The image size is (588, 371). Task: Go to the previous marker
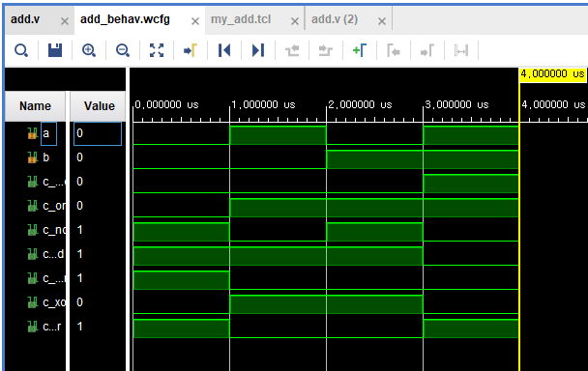click(x=394, y=50)
